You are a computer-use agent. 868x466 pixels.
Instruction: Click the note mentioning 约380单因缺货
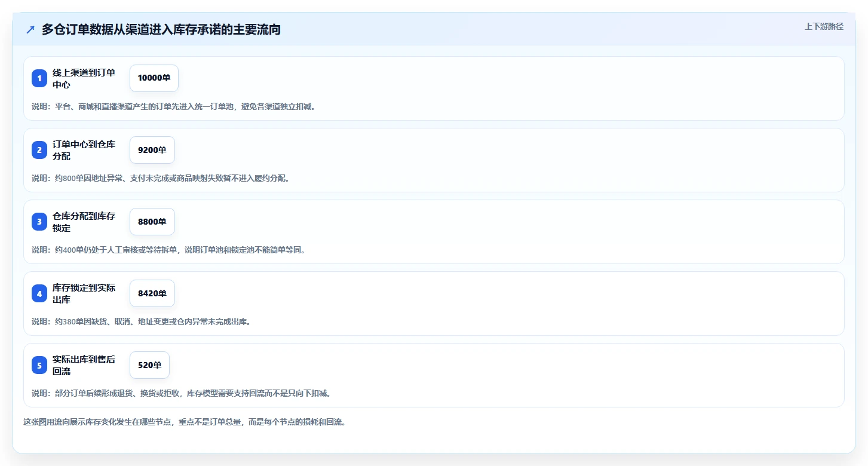coord(142,321)
